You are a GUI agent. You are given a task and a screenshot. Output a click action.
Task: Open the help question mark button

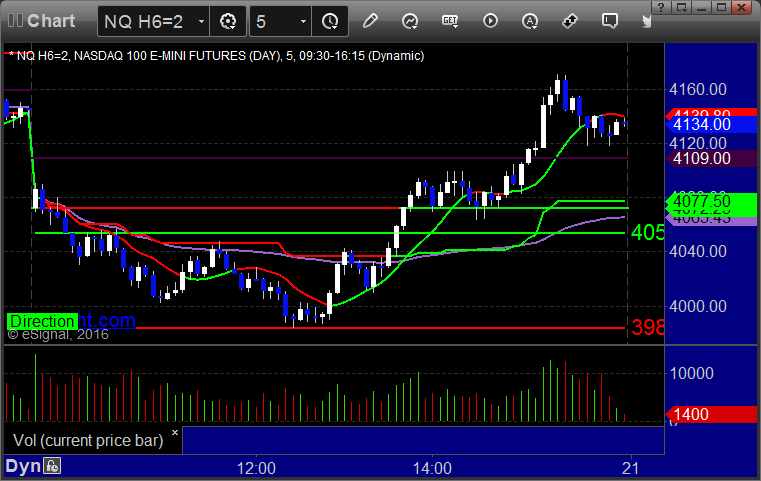tap(661, 7)
